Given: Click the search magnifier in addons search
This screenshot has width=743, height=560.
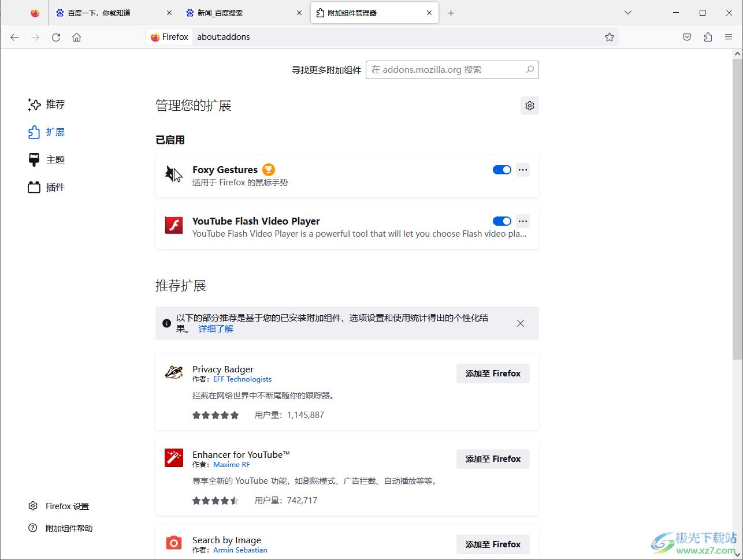Looking at the screenshot, I should click(x=530, y=69).
